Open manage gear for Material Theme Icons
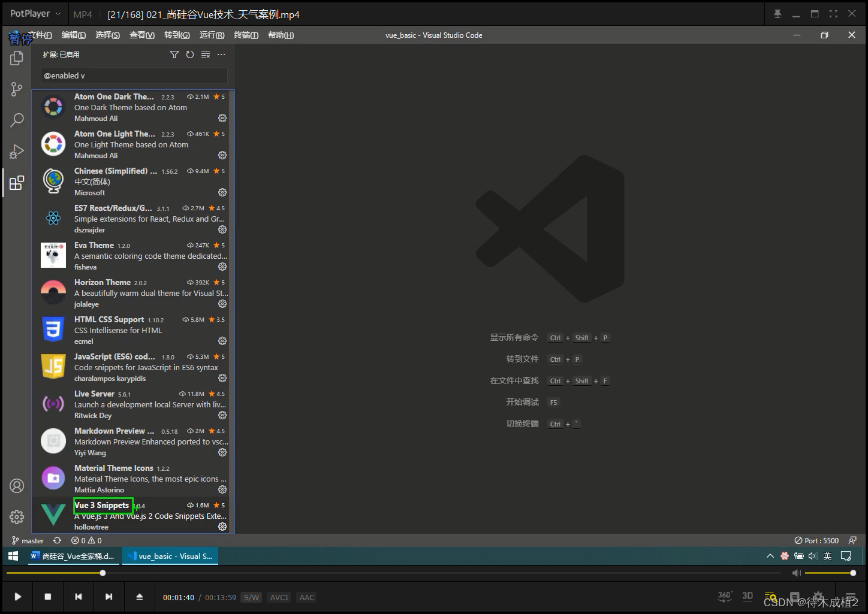The width and height of the screenshot is (868, 614). point(222,489)
